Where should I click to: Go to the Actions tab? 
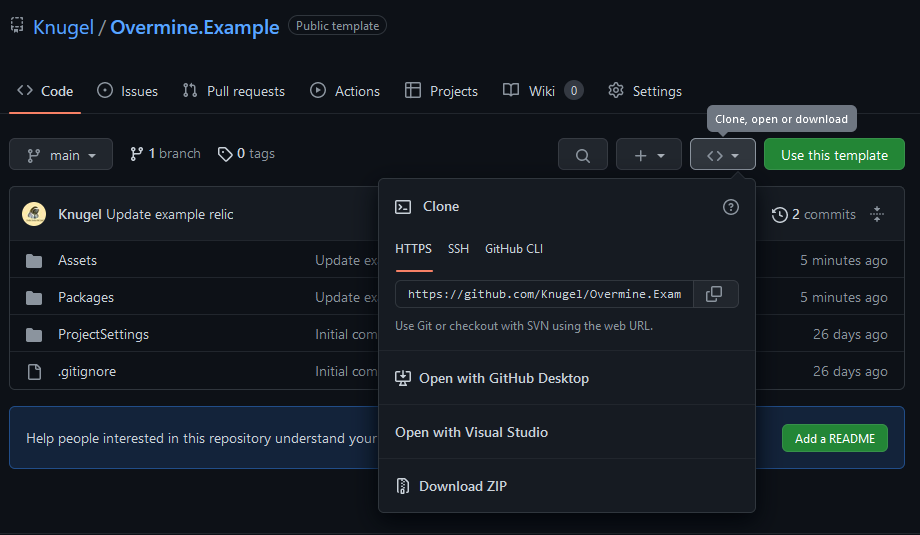click(345, 91)
